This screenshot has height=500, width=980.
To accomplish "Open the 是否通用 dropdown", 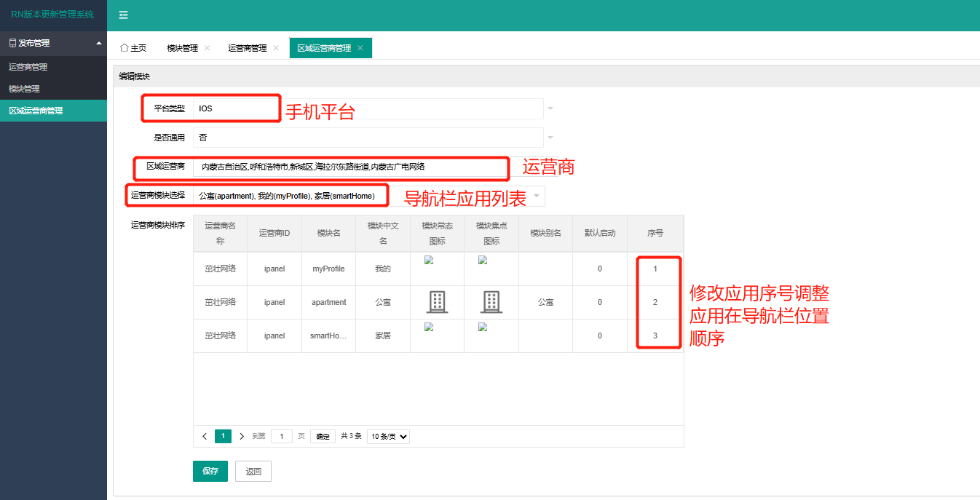I will click(368, 138).
